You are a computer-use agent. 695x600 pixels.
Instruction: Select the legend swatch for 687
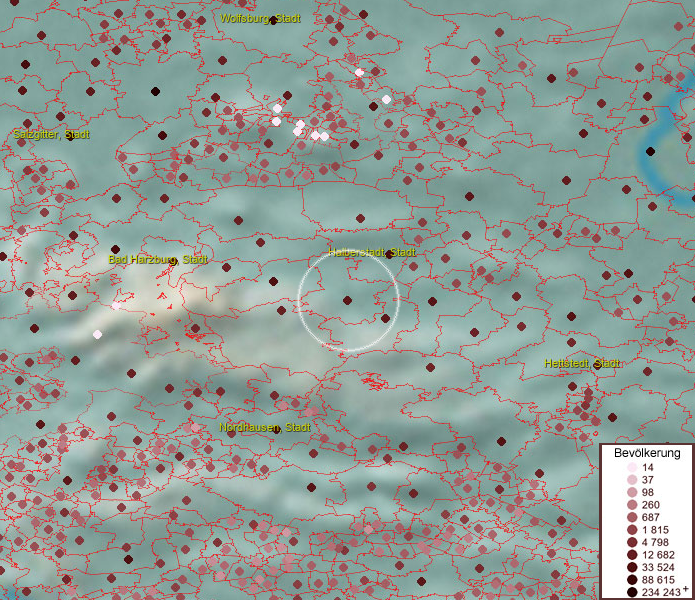coord(632,517)
